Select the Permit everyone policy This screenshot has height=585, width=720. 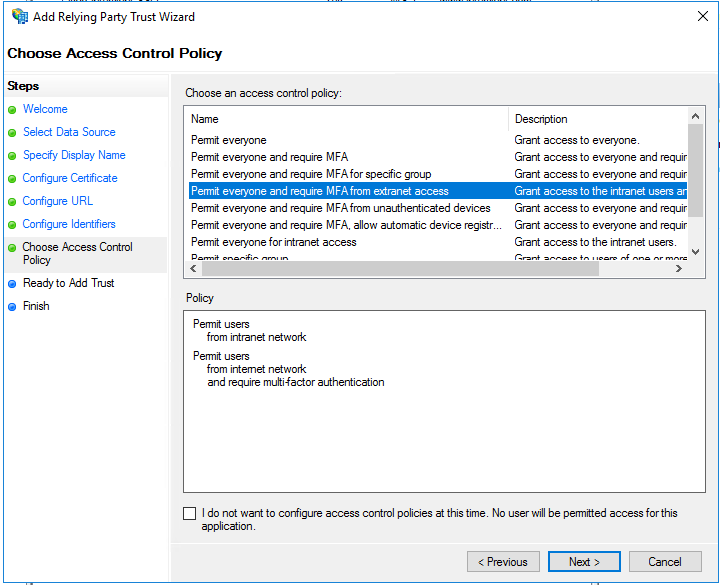tap(229, 140)
